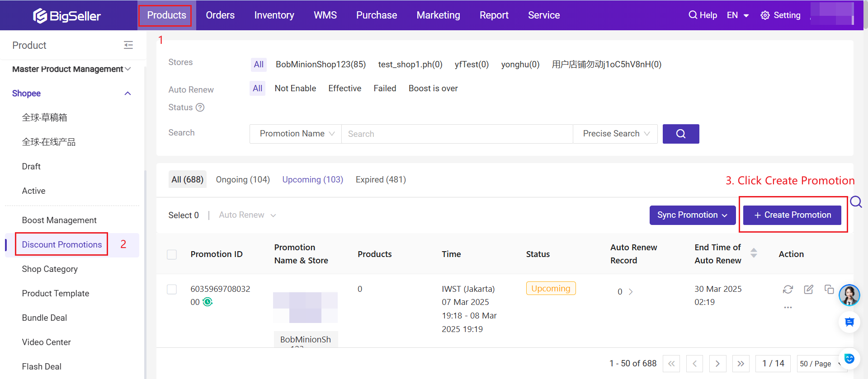
Task: Switch to the Expired (481) tab
Action: (381, 179)
